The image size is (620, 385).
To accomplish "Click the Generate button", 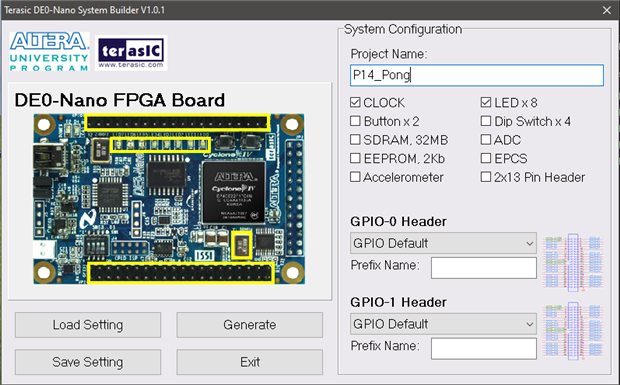I will point(250,325).
